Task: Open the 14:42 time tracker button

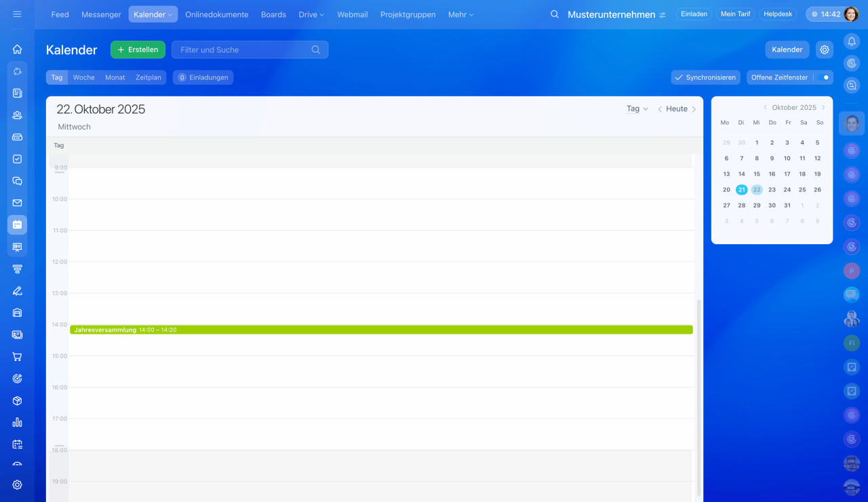Action: [825, 14]
